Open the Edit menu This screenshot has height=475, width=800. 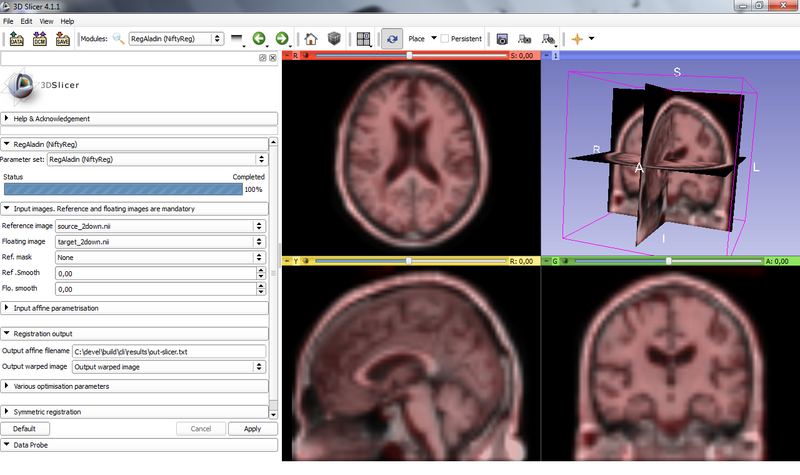26,20
